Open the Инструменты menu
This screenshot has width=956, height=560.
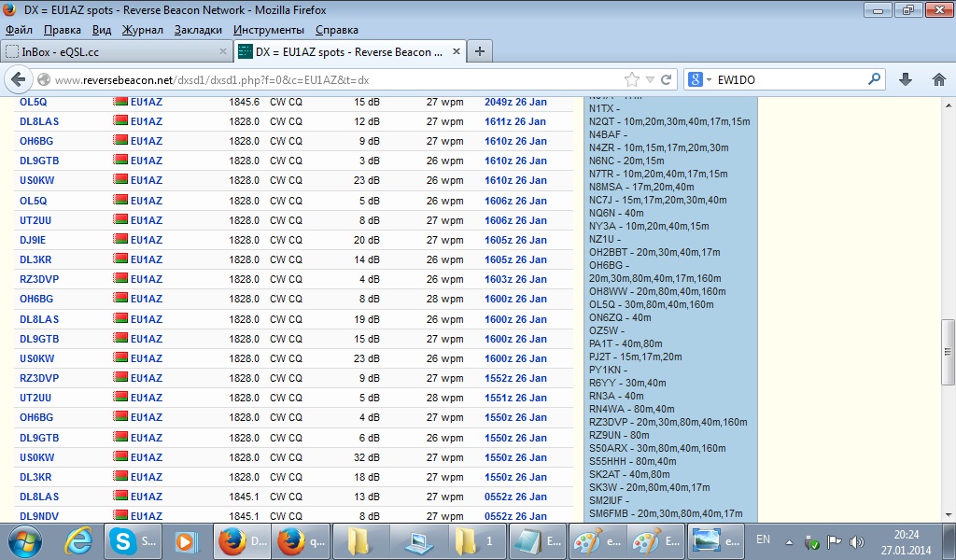(269, 30)
